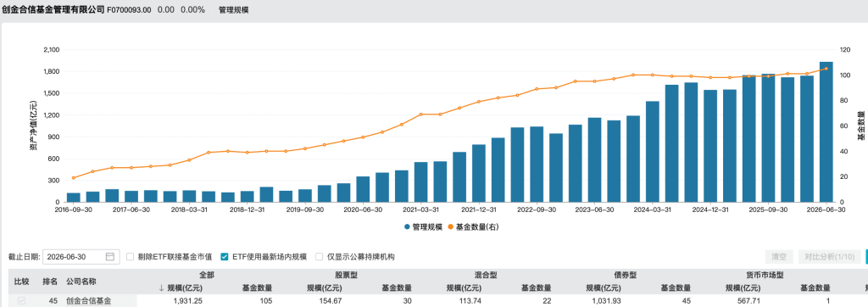Click the 清空 button
This screenshot has width=868, height=307.
pos(779,257)
